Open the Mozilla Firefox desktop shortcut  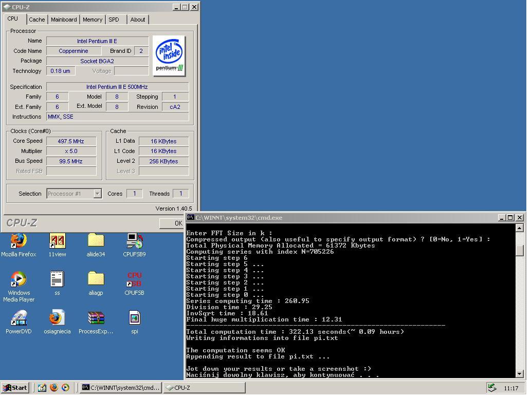click(19, 245)
